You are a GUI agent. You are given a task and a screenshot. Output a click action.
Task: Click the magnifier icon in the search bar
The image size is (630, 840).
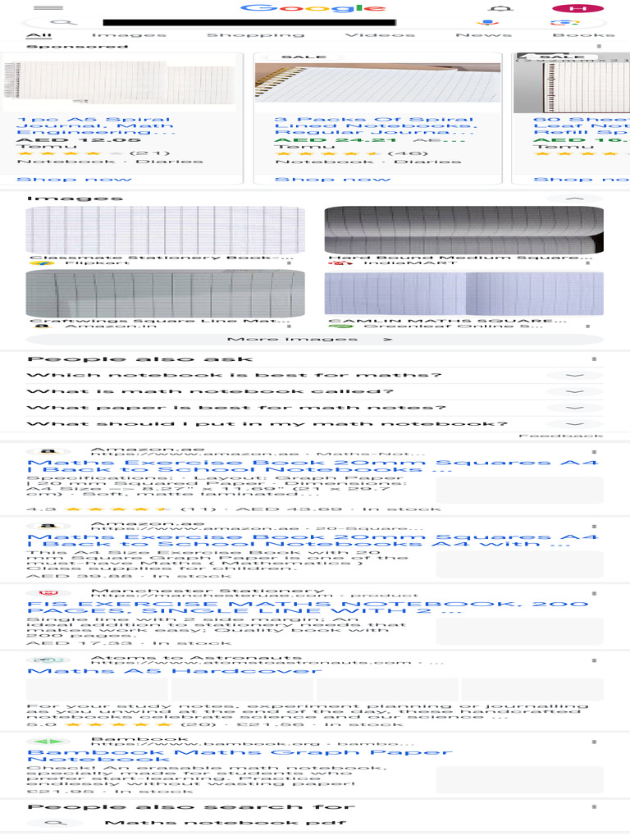click(64, 22)
